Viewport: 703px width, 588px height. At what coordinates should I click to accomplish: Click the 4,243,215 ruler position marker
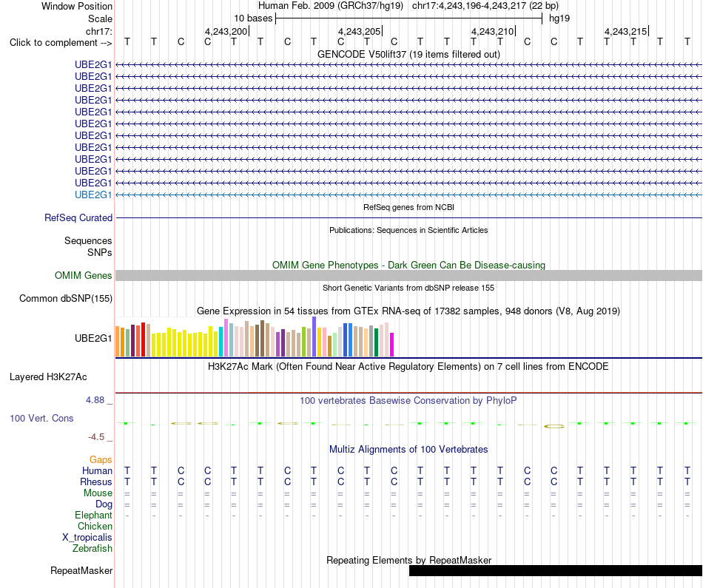pos(626,31)
